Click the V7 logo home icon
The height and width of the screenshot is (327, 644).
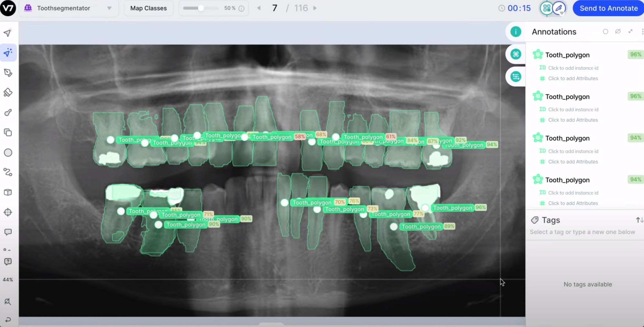pyautogui.click(x=8, y=8)
